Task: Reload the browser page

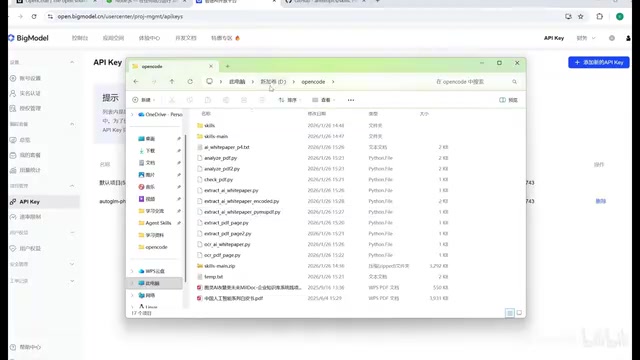Action: click(x=34, y=16)
